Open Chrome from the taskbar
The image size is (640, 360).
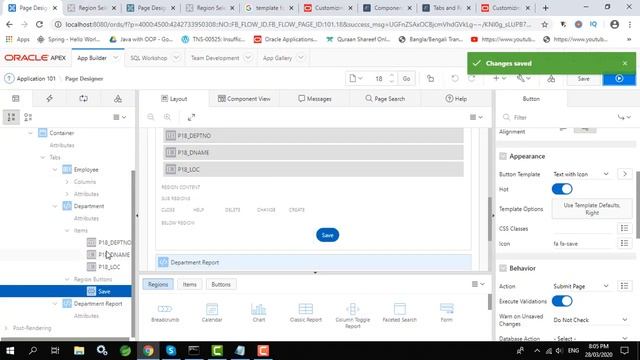tap(148, 351)
